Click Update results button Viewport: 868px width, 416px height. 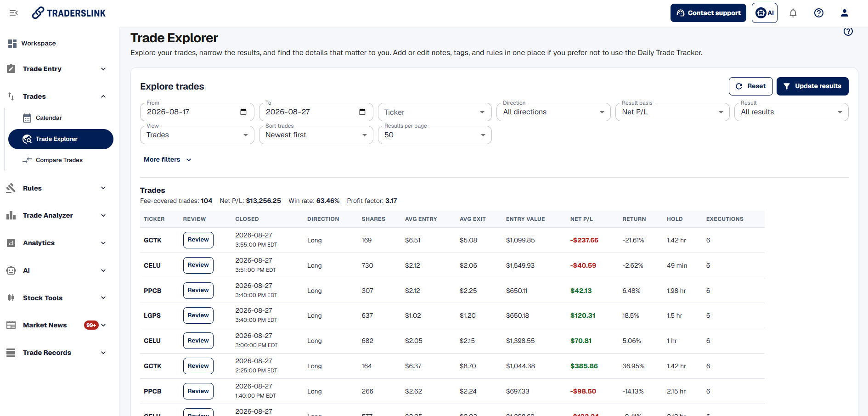[x=812, y=86]
